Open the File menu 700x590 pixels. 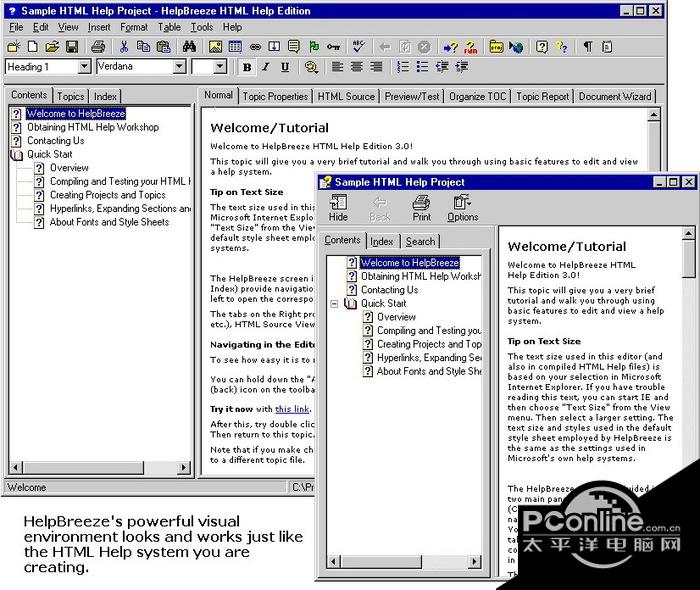tap(16, 27)
